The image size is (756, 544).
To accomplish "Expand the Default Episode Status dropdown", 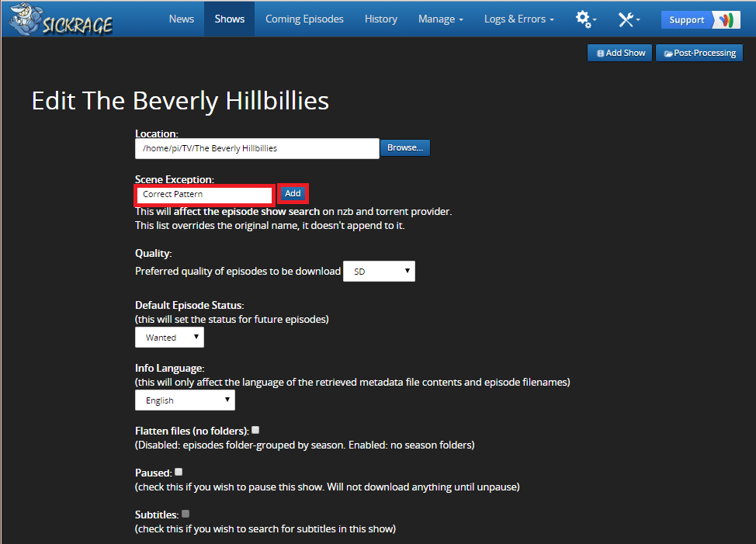I will (x=169, y=338).
